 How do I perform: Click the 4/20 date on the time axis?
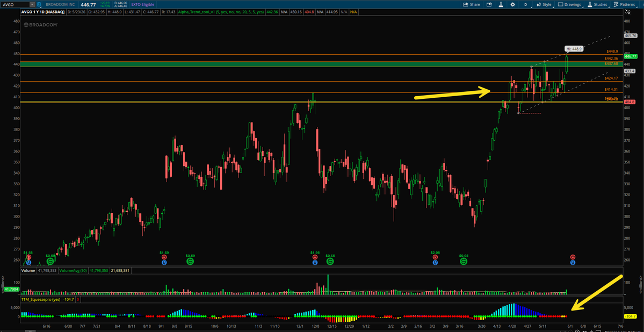[x=512, y=326]
